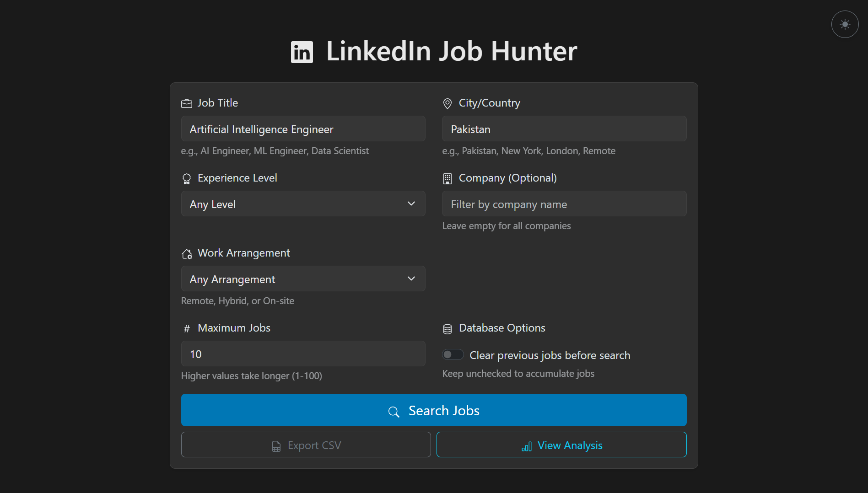Click the house icon beside Work Arrangement
This screenshot has width=868, height=493.
tap(186, 253)
